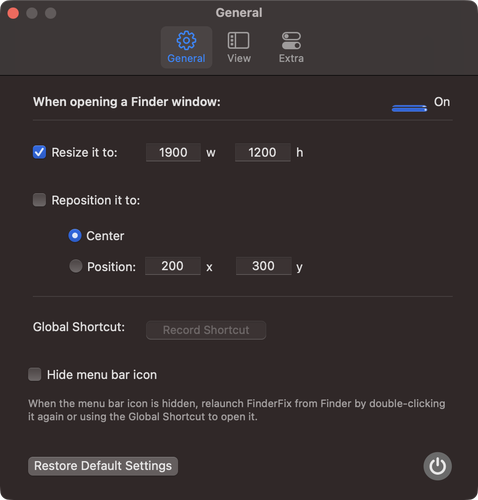Screen dimensions: 478x500
Task: Enable the Reposition it to checkbox
Action: pos(39,200)
